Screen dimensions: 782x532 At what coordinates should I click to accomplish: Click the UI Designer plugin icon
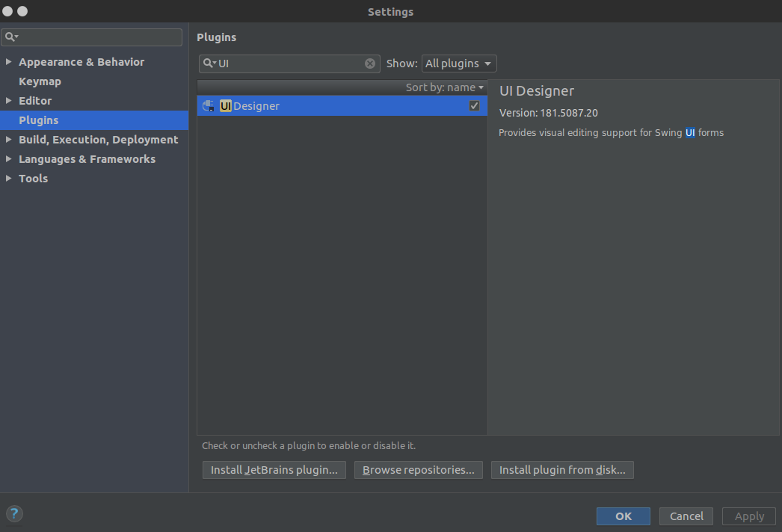[x=207, y=105]
